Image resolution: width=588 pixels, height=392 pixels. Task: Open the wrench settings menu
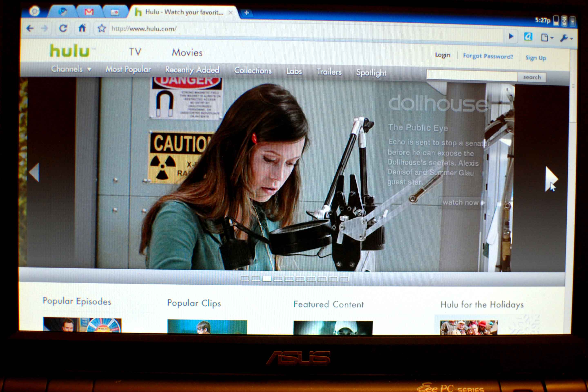click(565, 38)
